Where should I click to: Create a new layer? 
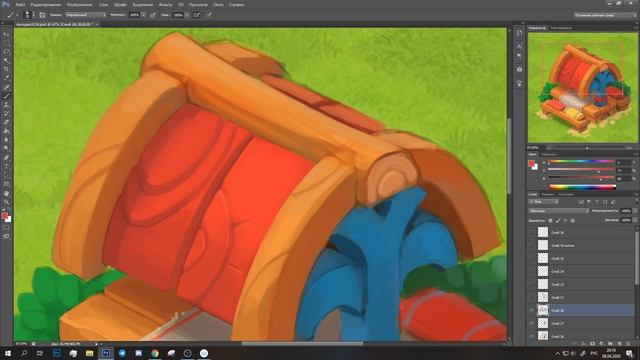[x=619, y=344]
